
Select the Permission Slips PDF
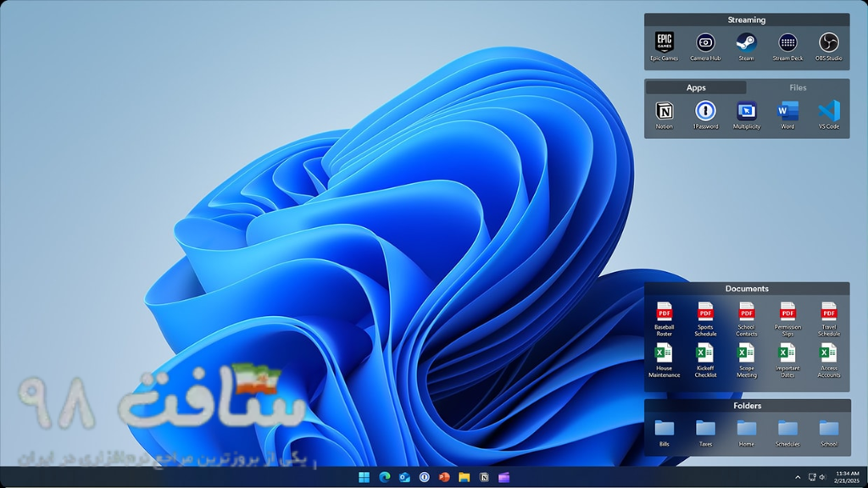pos(787,319)
